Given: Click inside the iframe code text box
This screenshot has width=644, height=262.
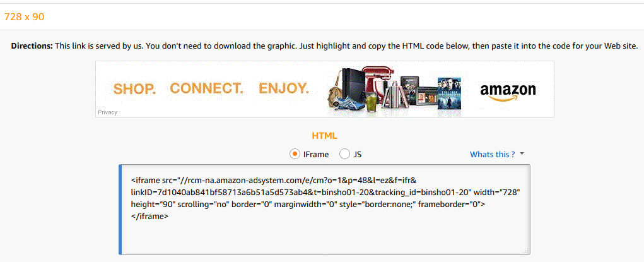Looking at the screenshot, I should (x=324, y=210).
